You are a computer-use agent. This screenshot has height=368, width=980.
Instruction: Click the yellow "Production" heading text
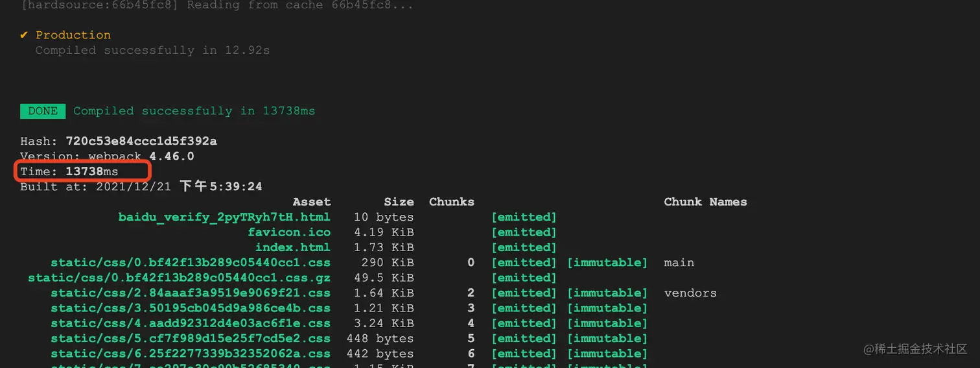[x=73, y=35]
